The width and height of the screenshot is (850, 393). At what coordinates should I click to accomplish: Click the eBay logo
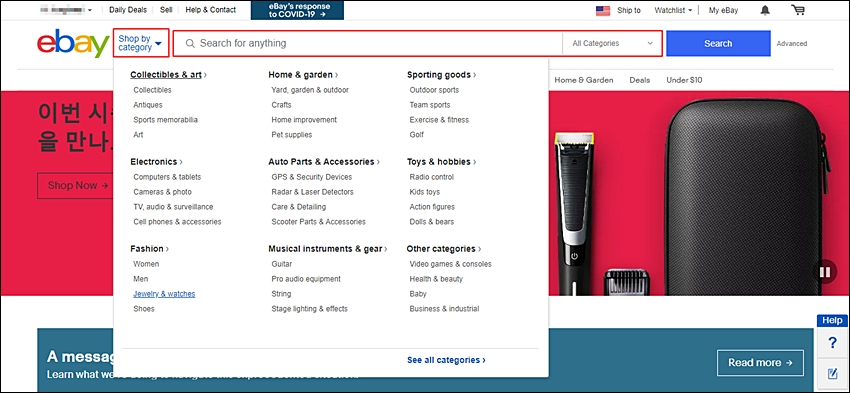73,44
